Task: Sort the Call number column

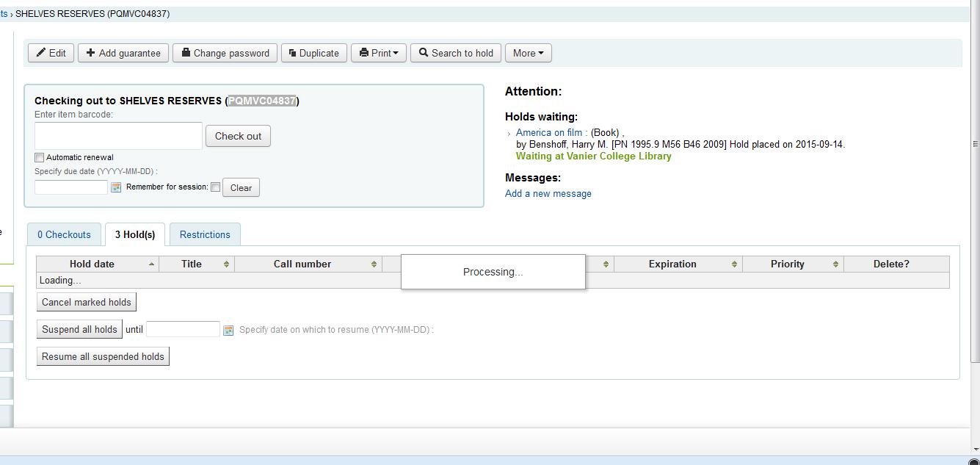Action: coord(374,264)
